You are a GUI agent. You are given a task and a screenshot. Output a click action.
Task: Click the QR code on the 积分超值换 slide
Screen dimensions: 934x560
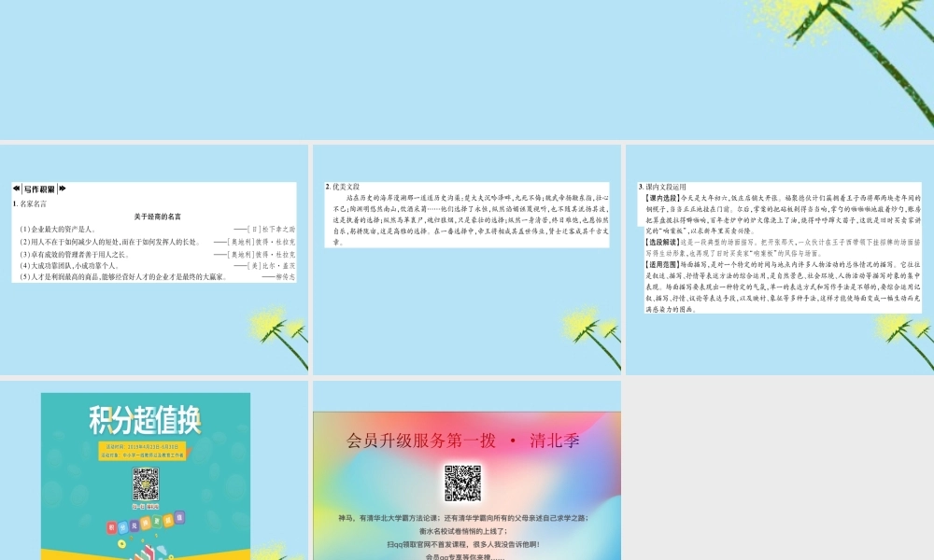coord(146,484)
